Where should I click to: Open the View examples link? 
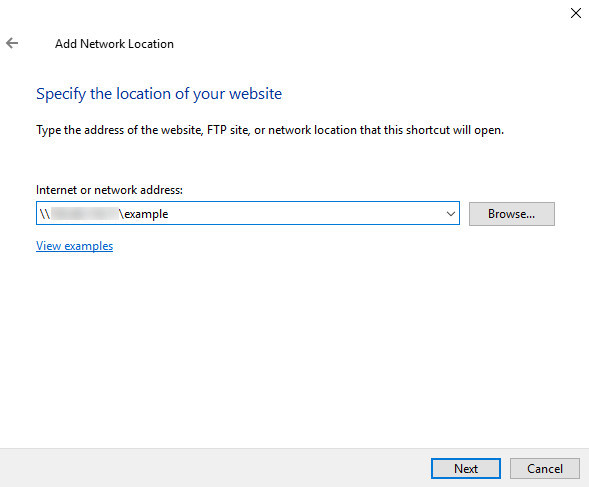click(x=74, y=246)
